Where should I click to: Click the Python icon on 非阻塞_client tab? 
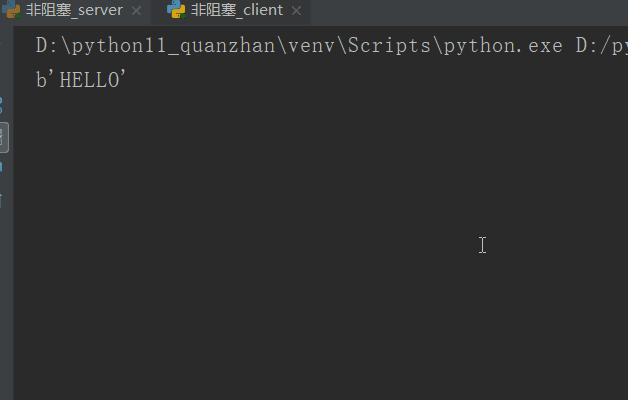coord(176,9)
